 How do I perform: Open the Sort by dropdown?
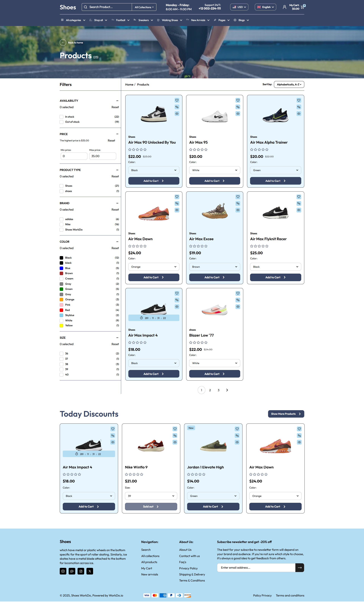point(289,84)
